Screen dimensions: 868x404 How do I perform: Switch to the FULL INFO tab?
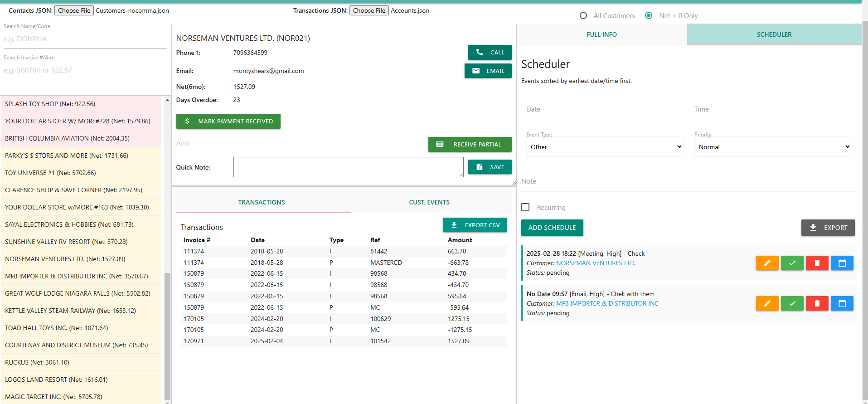pyautogui.click(x=601, y=34)
